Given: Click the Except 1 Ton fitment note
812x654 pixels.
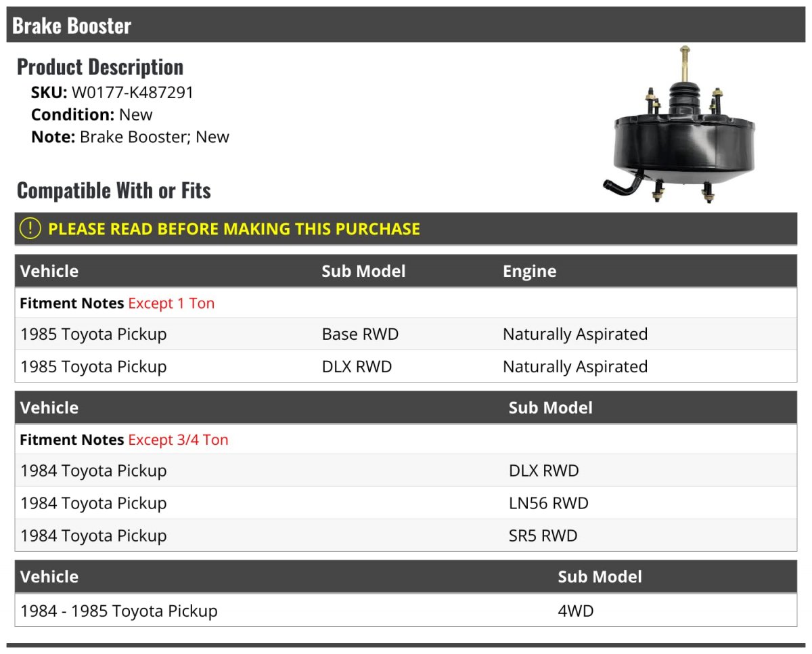Looking at the screenshot, I should [x=171, y=303].
